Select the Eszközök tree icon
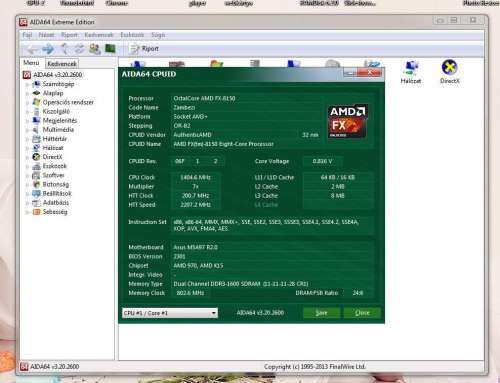Screen dimensions: 500x383 point(36,166)
